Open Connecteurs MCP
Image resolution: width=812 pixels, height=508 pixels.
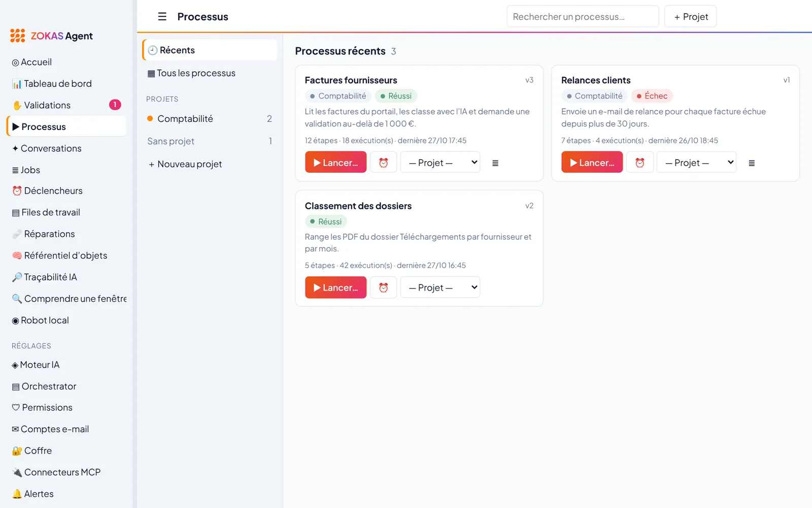pyautogui.click(x=66, y=472)
